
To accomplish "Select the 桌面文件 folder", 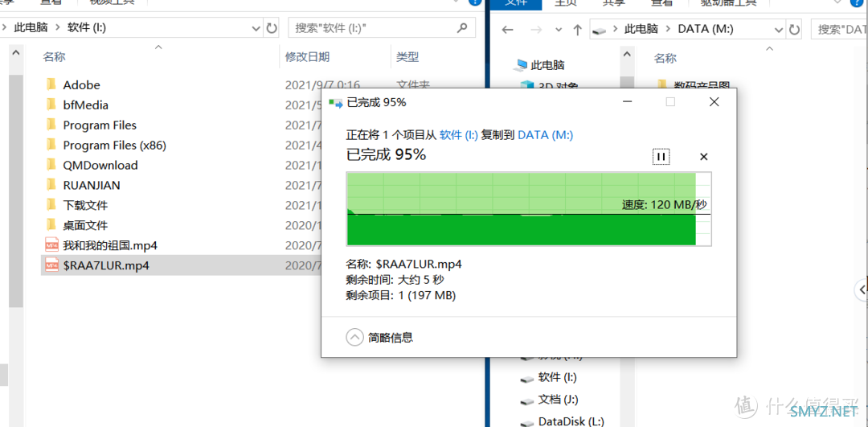I will (x=85, y=225).
